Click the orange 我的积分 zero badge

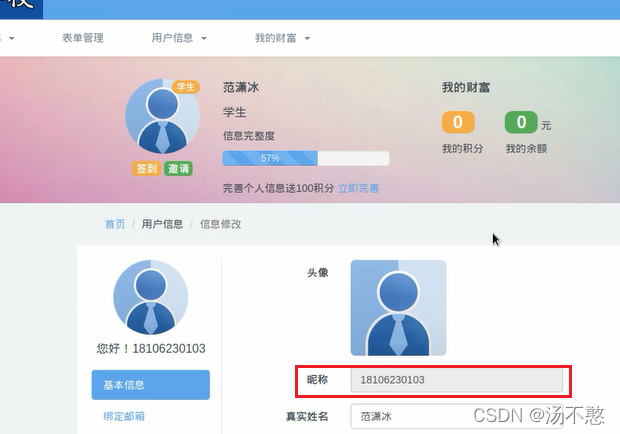coord(458,122)
